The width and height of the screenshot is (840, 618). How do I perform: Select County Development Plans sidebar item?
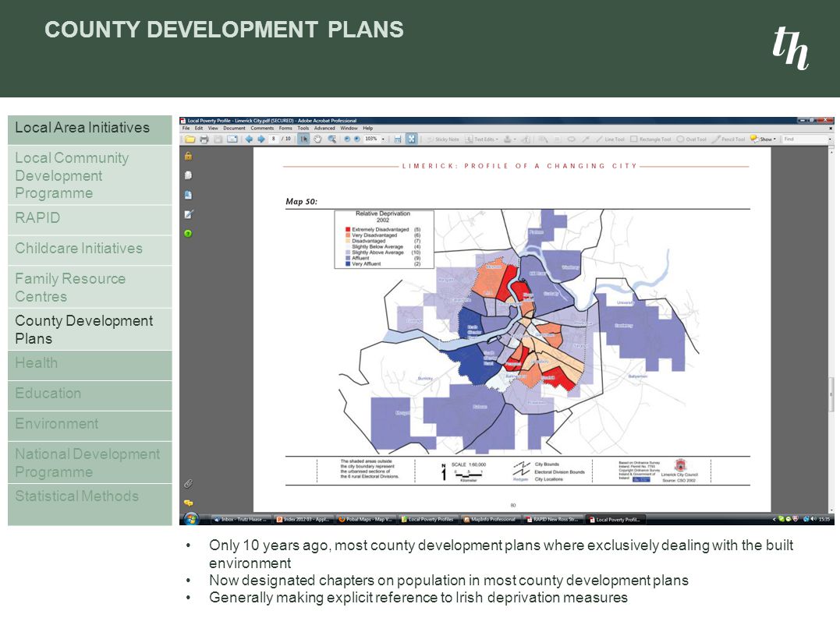coord(90,329)
